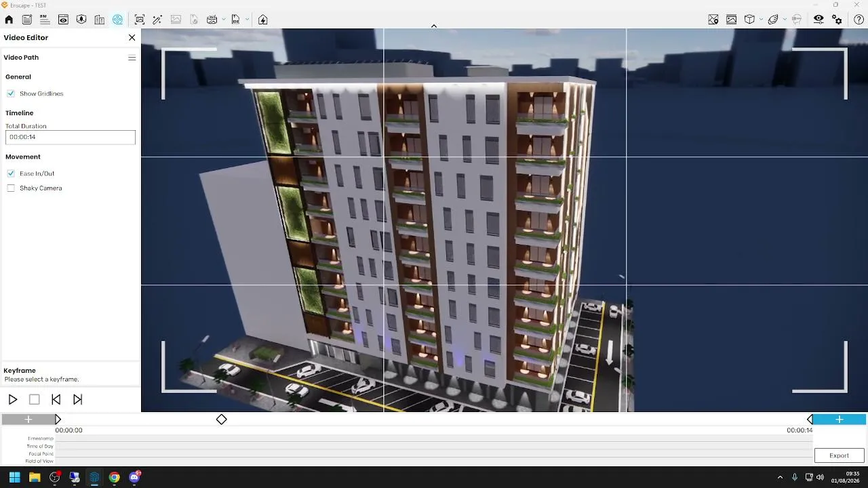Toggle the Video Editor film-reel icon

tap(118, 20)
